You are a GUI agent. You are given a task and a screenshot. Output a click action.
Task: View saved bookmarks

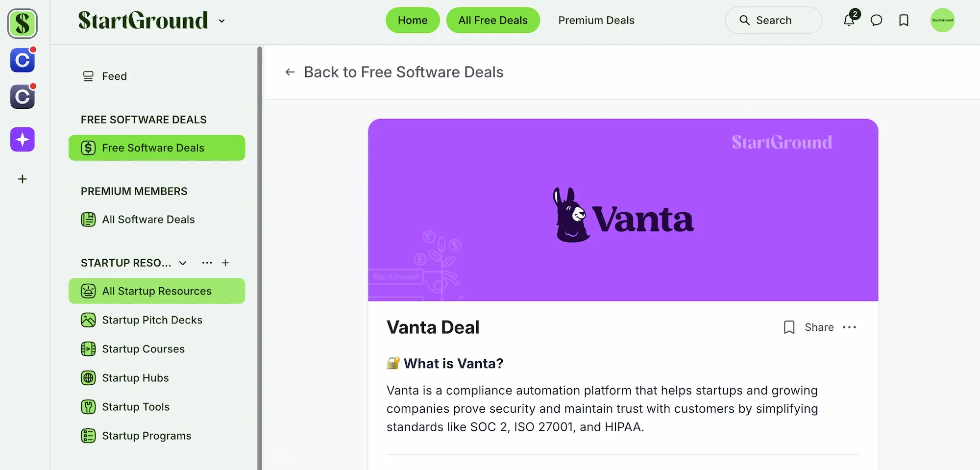(904, 20)
